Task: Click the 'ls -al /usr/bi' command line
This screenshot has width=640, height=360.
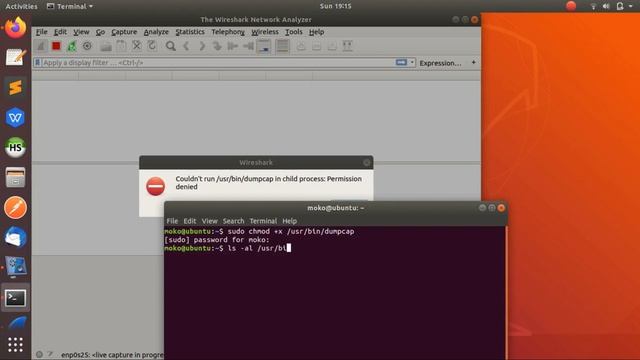Action: [x=227, y=248]
